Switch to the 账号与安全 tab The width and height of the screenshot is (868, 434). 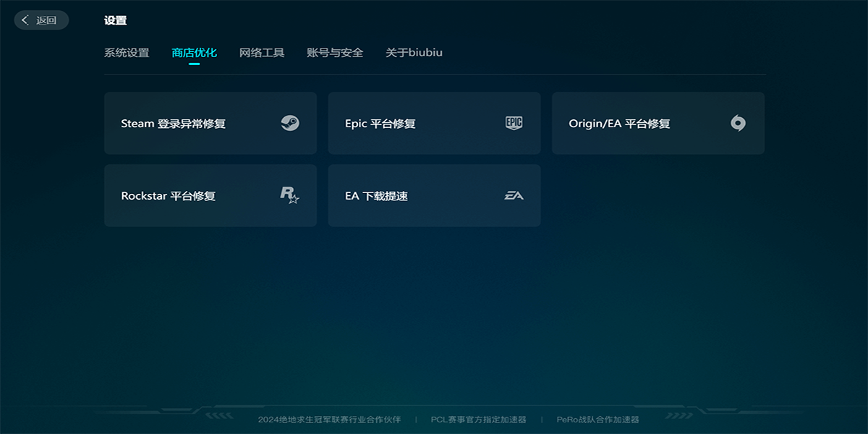click(334, 52)
